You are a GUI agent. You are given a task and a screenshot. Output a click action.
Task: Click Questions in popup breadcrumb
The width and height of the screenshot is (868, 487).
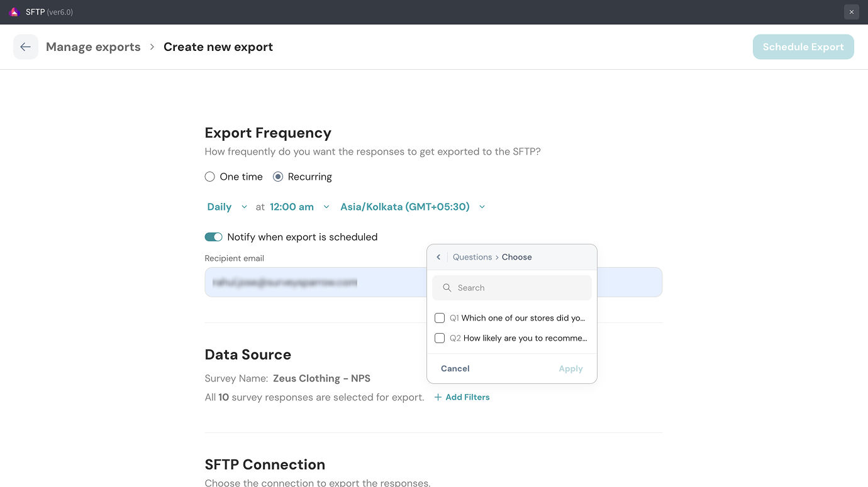[x=472, y=257]
